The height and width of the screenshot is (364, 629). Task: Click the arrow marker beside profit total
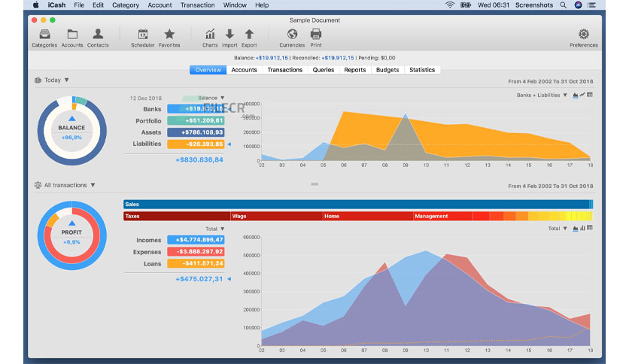pos(229,278)
